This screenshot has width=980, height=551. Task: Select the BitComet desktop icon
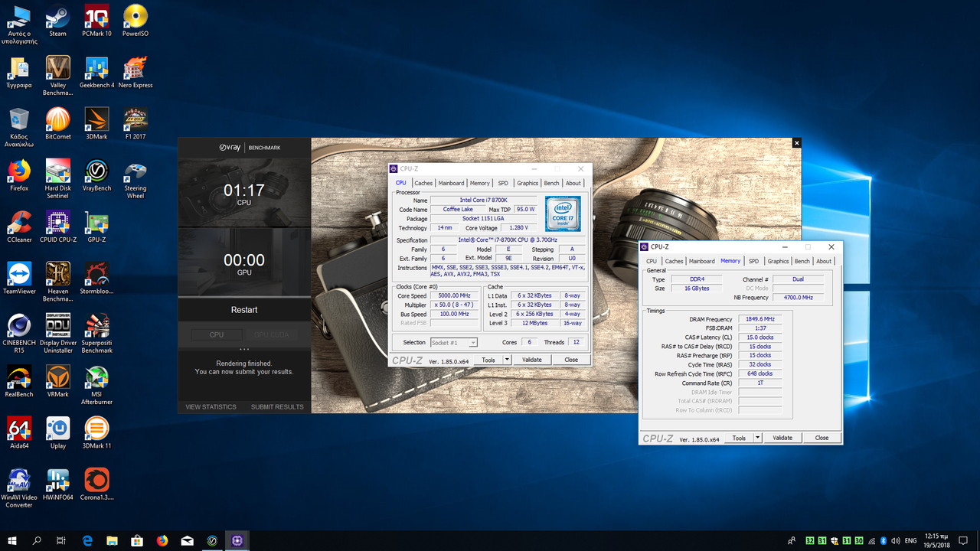[x=57, y=123]
